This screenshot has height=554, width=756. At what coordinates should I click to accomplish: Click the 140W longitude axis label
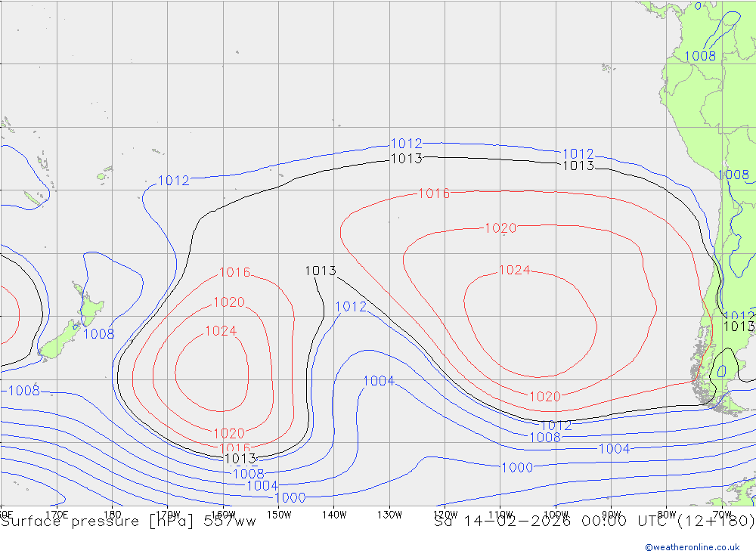click(333, 514)
